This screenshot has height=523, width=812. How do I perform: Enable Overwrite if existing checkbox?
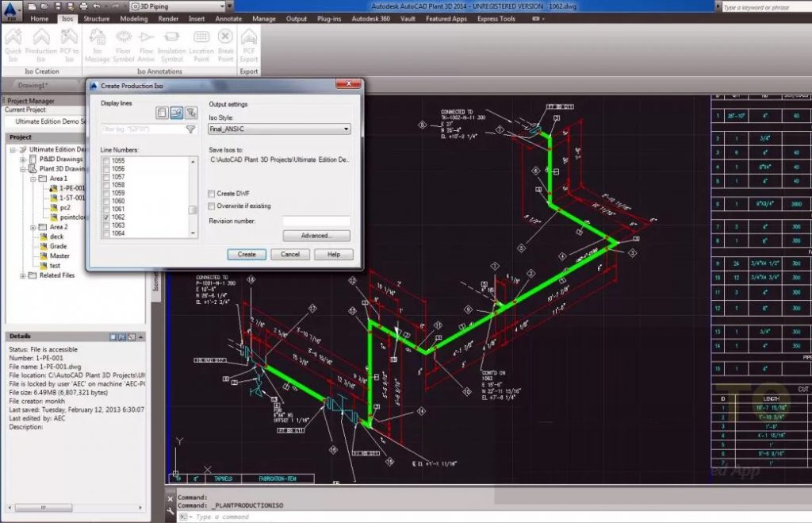click(x=211, y=206)
